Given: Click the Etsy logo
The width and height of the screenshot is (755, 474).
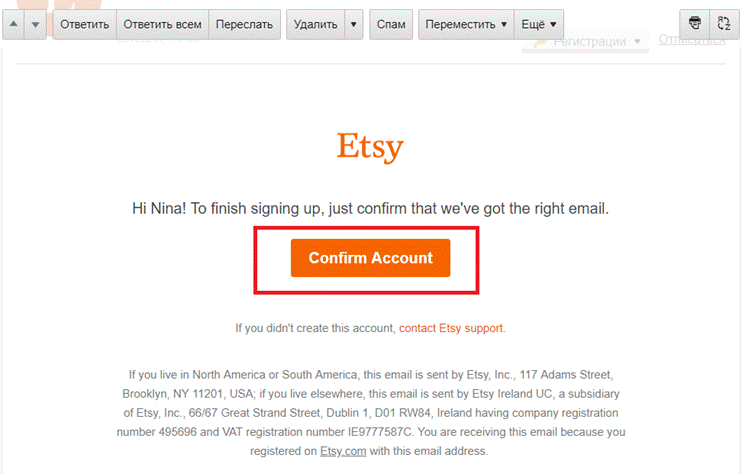Looking at the screenshot, I should tap(370, 146).
